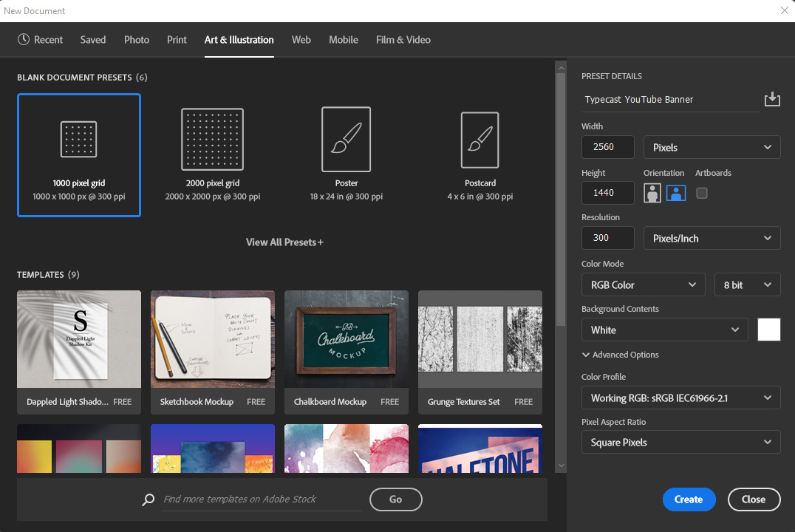Viewport: 795px width, 532px height.
Task: Open the Pixel Aspect Ratio dropdown
Action: click(680, 442)
